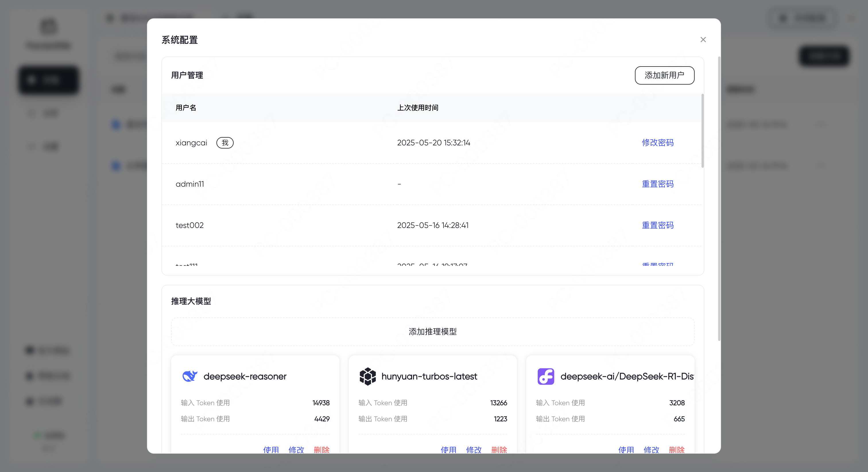The height and width of the screenshot is (472, 868).
Task: Click 修改 on deepseek-reasoner card
Action: 296,449
